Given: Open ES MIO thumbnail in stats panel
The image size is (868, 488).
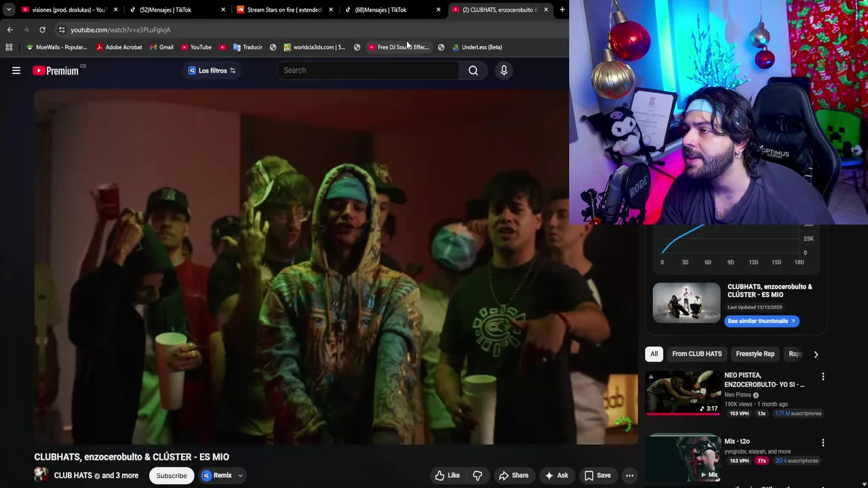Looking at the screenshot, I should click(686, 302).
